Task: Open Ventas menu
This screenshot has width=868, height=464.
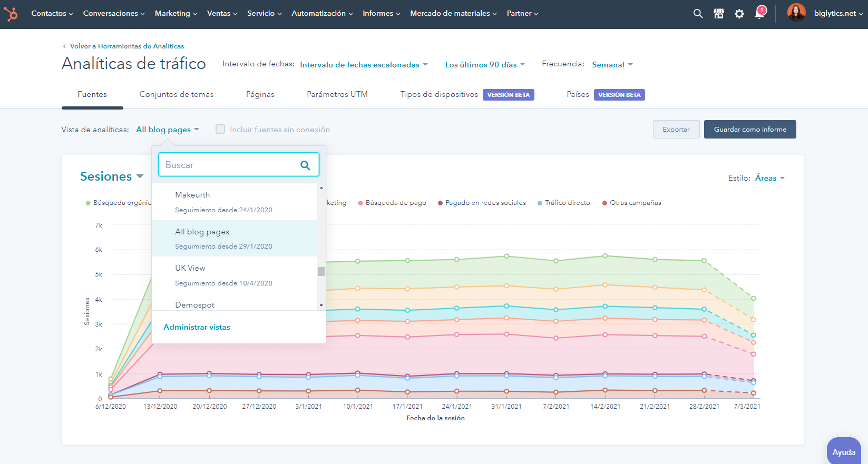Action: pos(222,14)
